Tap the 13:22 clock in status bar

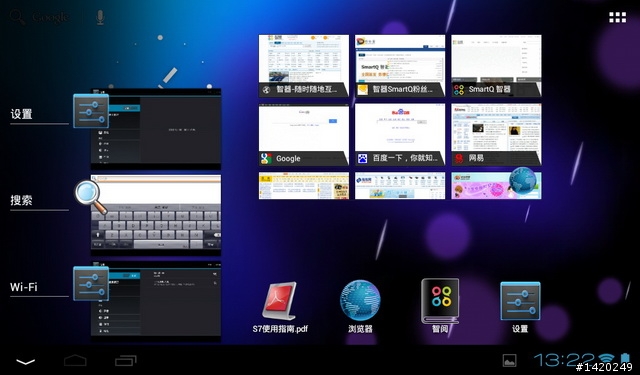(564, 360)
